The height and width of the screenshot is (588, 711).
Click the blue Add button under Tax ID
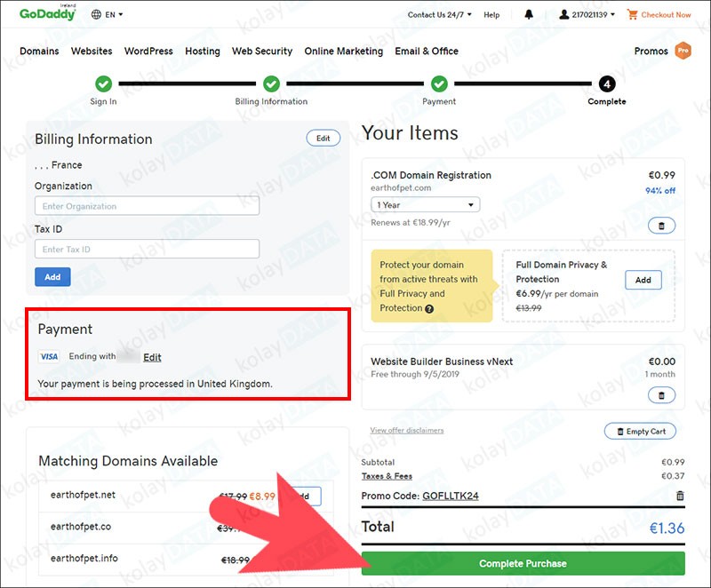click(x=52, y=277)
